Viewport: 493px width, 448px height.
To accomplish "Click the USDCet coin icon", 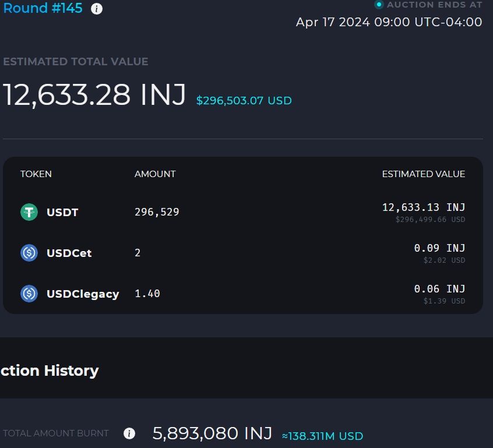I will click(x=29, y=253).
